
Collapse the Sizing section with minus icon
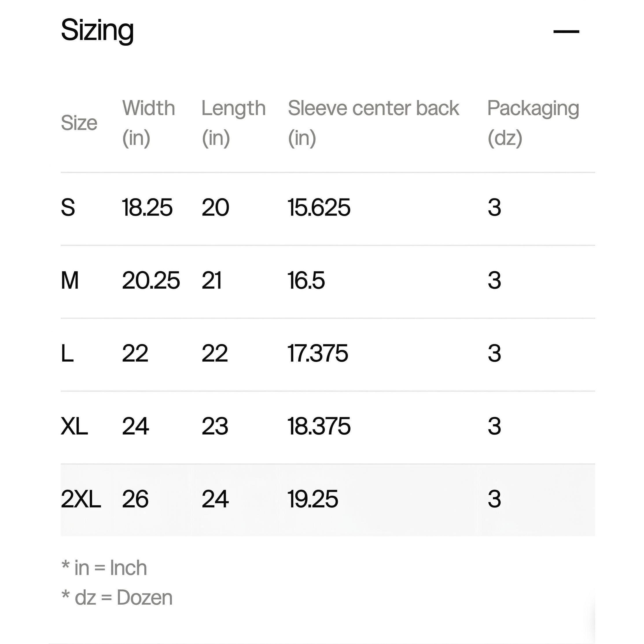(x=566, y=32)
